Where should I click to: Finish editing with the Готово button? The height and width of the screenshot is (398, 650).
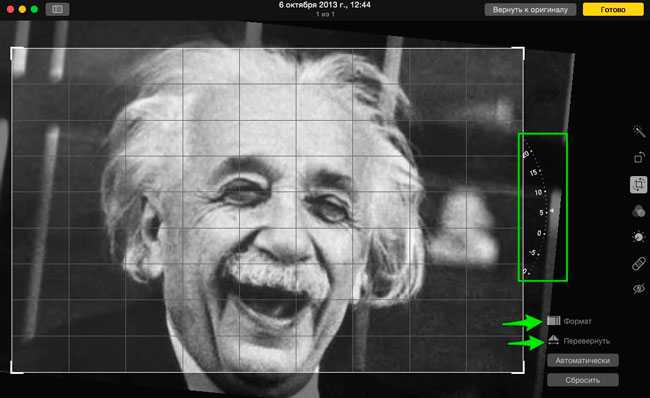(613, 10)
